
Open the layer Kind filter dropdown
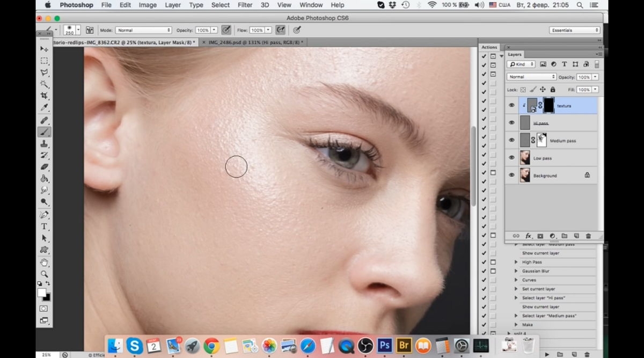[x=522, y=64]
